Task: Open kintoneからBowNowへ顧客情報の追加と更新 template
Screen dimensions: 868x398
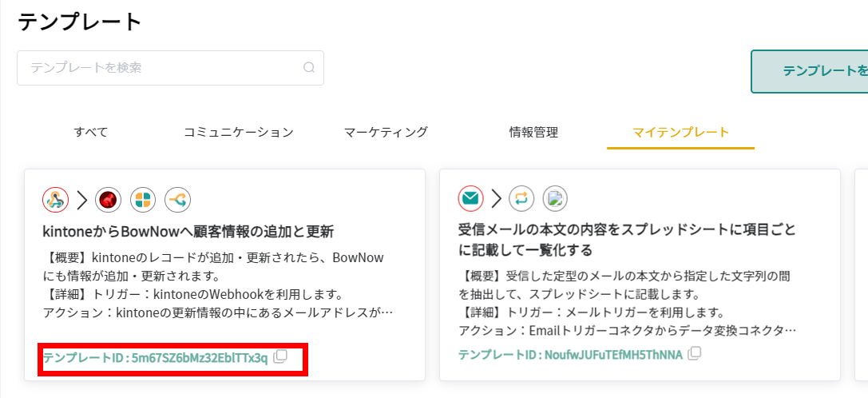Action: point(188,232)
